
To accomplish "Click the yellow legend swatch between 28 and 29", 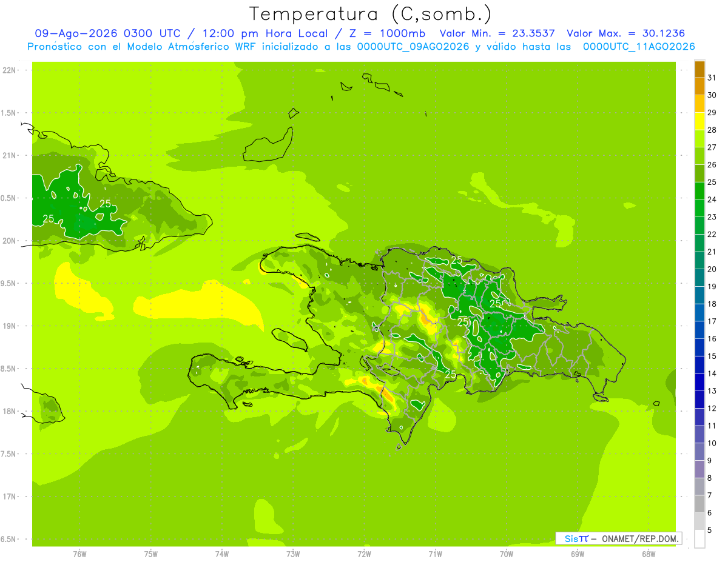I will click(699, 121).
